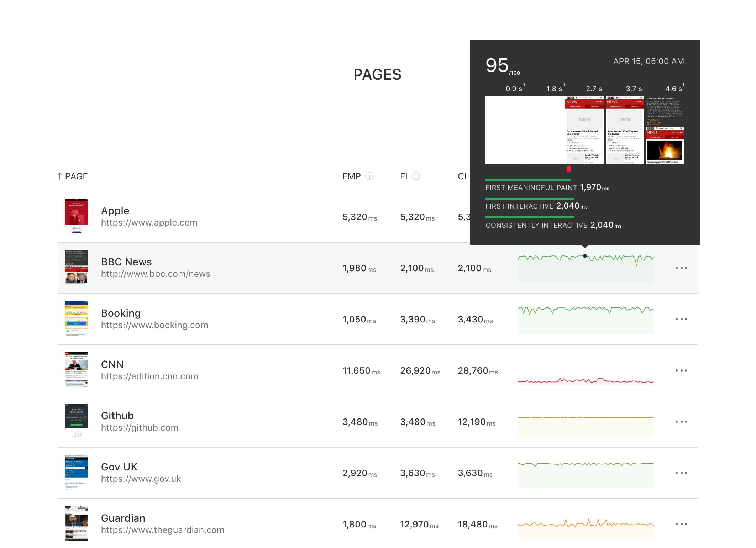Click the https://www.theguardian.com URL
This screenshot has width=756, height=548.
pos(163,530)
